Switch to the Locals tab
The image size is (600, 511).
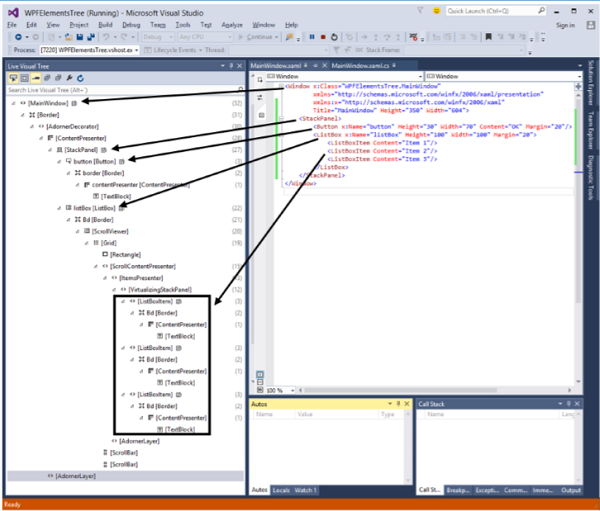pyautogui.click(x=281, y=491)
